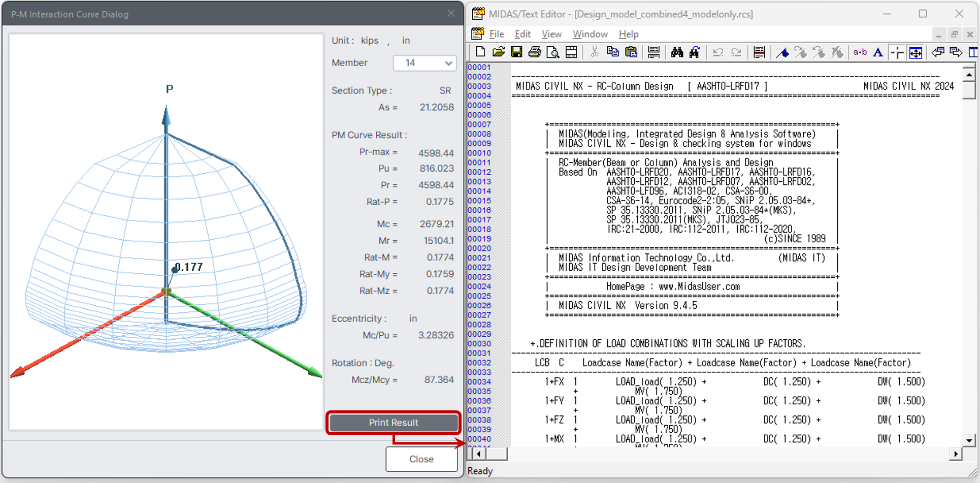
Task: Open the Member dropdown showing 14
Action: (x=424, y=63)
